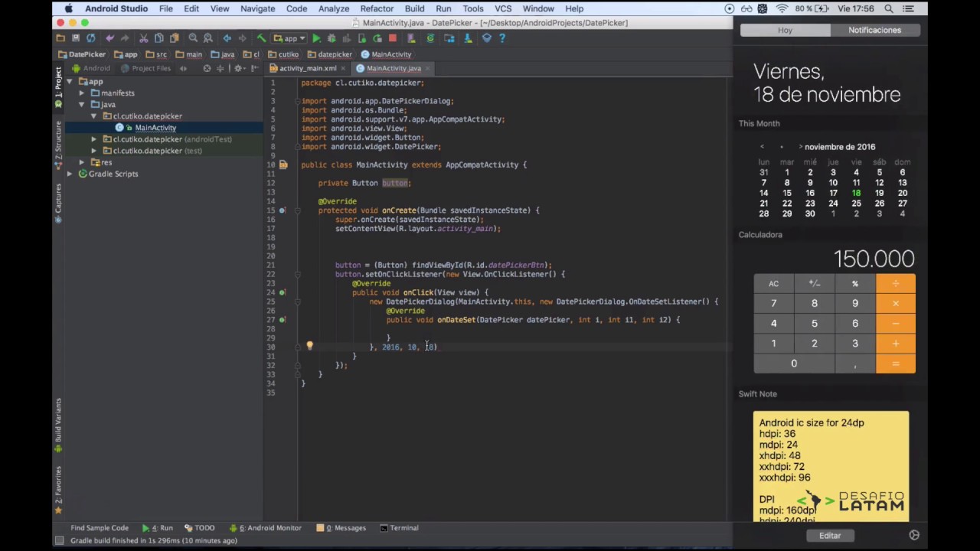Toggle tool window quick access in status bar

[59, 540]
